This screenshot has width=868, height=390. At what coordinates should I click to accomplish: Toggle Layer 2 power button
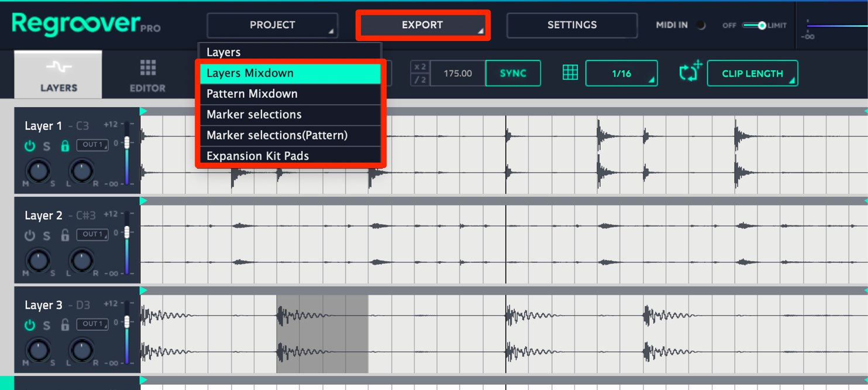coord(30,235)
